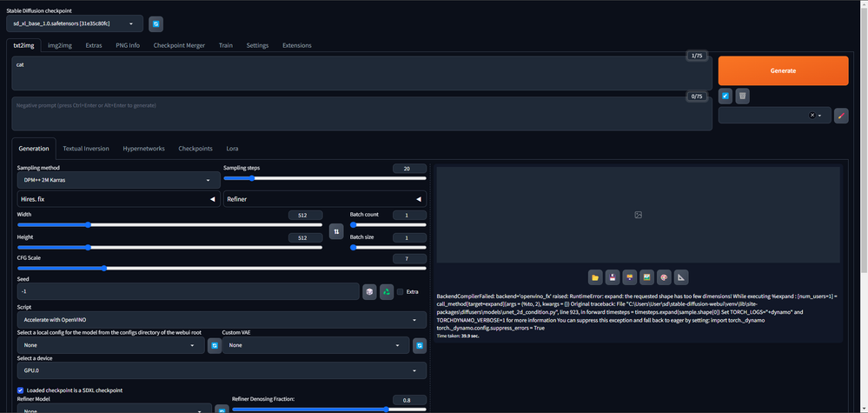The height and width of the screenshot is (413, 868).
Task: Expand the Hires. fix section
Action: 118,199
